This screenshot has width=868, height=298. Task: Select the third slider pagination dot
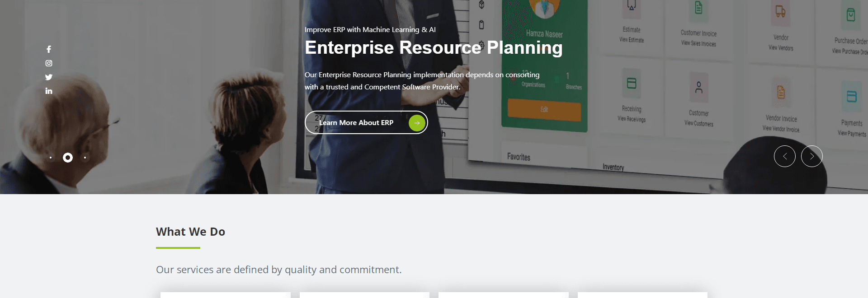[85, 158]
